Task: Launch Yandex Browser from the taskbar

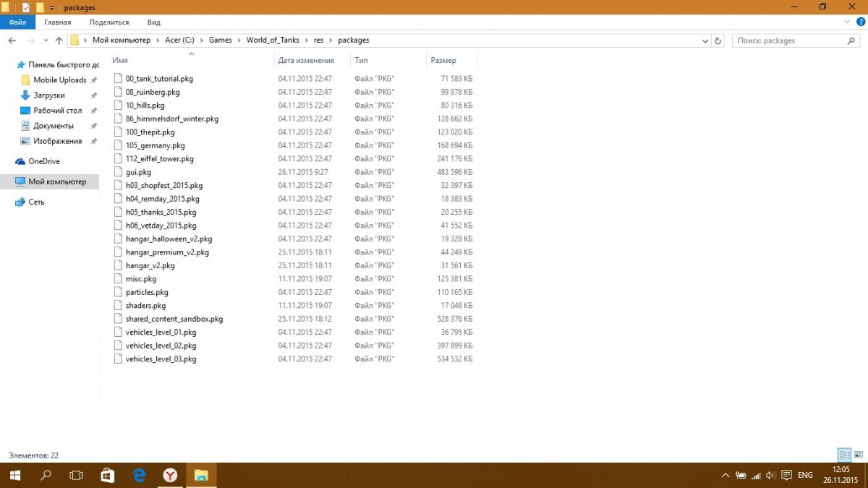Action: (170, 475)
